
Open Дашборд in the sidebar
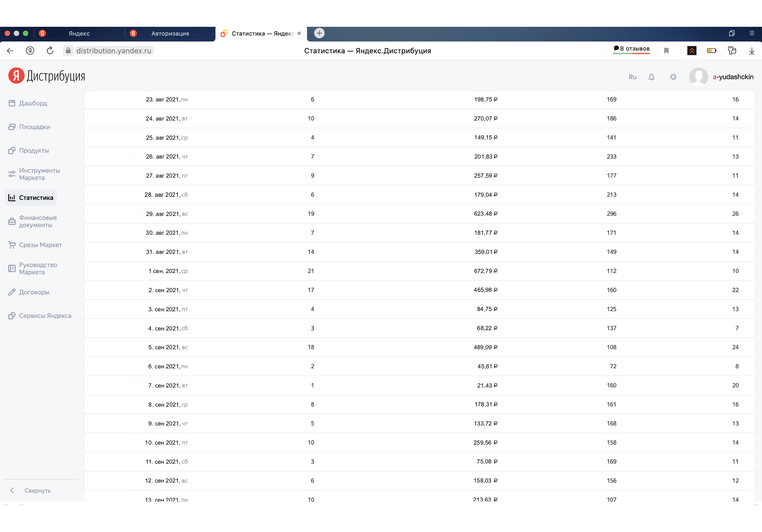coord(33,103)
